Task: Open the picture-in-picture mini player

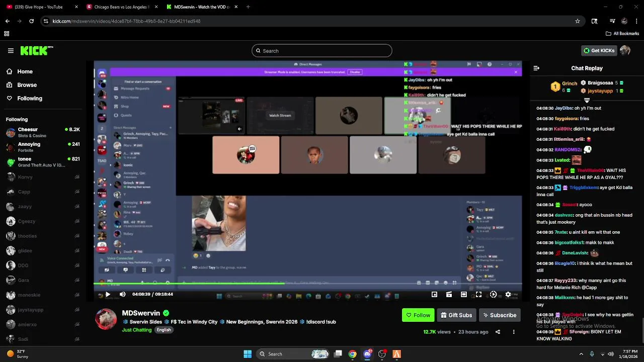Action: pyautogui.click(x=434, y=294)
